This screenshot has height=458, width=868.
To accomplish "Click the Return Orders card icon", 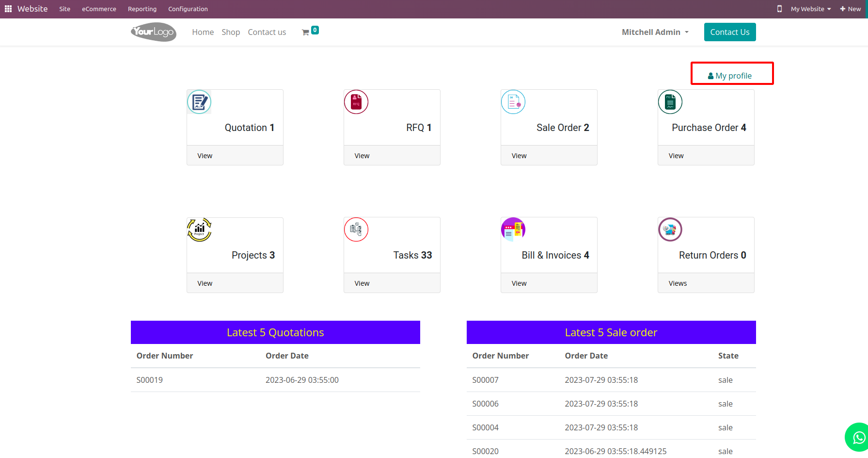I will point(670,229).
